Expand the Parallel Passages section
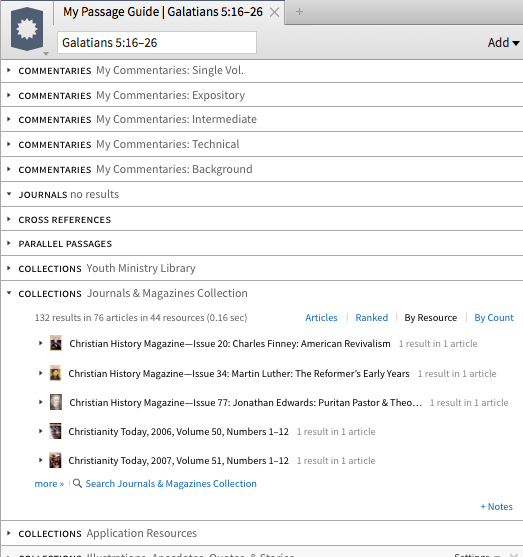This screenshot has width=523, height=557. [9, 243]
